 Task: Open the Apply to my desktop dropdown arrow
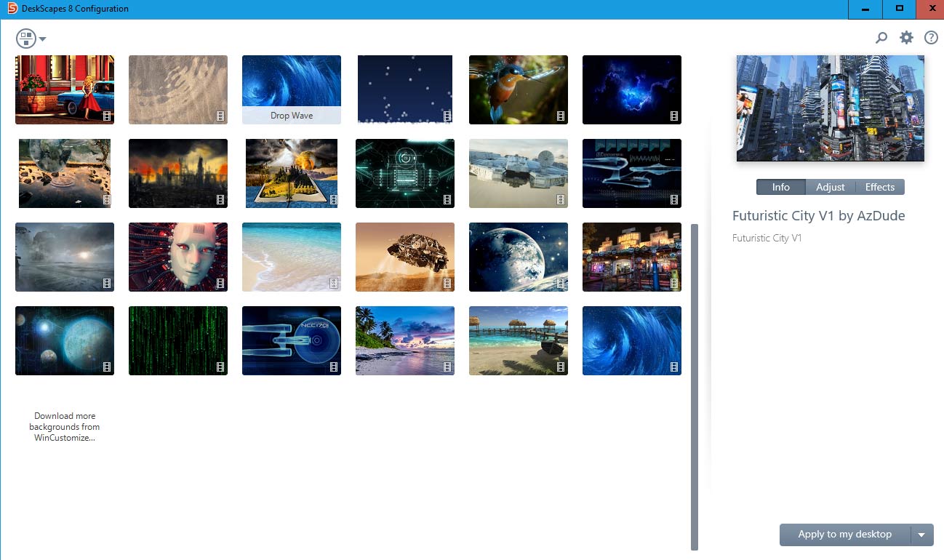(922, 535)
